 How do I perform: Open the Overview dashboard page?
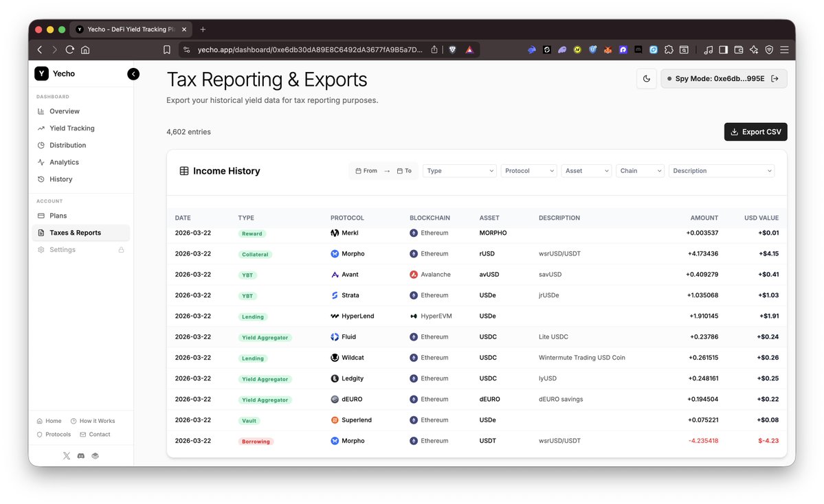tap(81, 111)
